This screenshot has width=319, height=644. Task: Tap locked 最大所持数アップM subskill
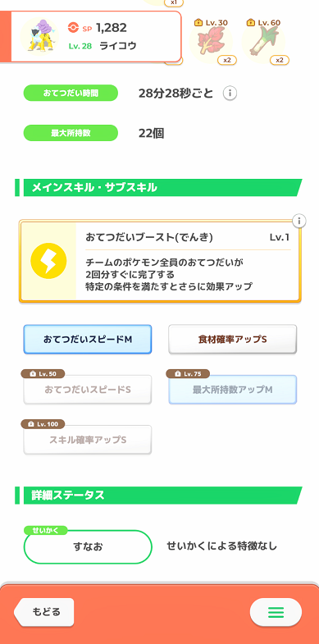click(232, 390)
